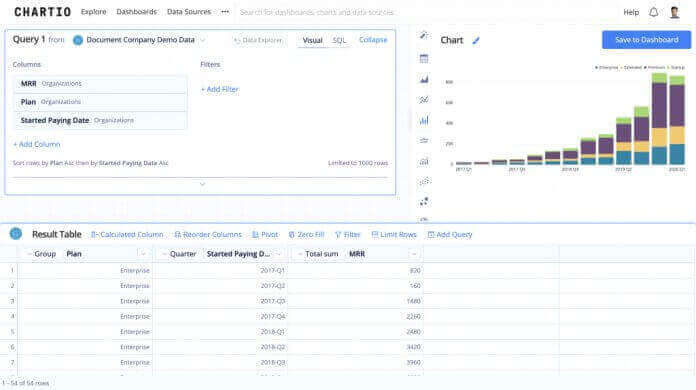This screenshot has height=390, width=696.
Task: Select the bar chart type icon
Action: point(424,120)
